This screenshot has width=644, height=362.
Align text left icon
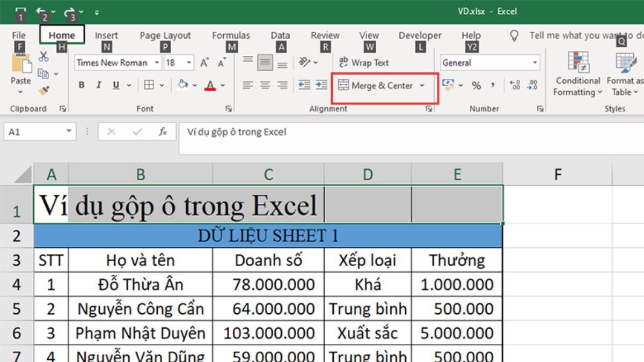click(x=247, y=85)
